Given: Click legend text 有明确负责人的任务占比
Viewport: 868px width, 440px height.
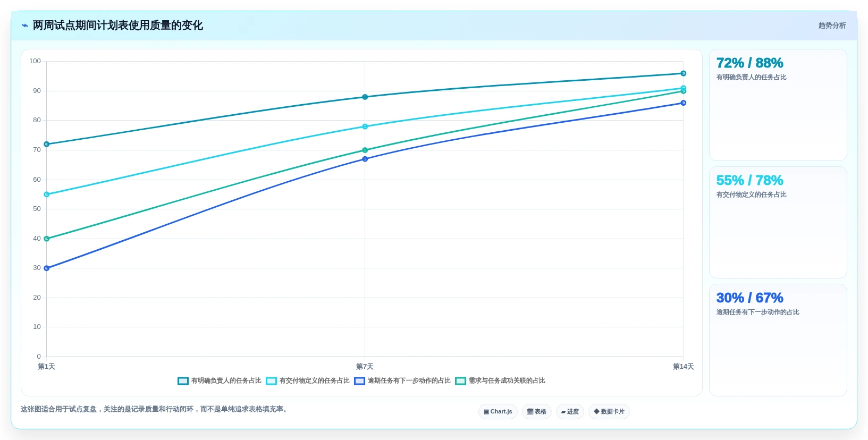Looking at the screenshot, I should point(226,381).
